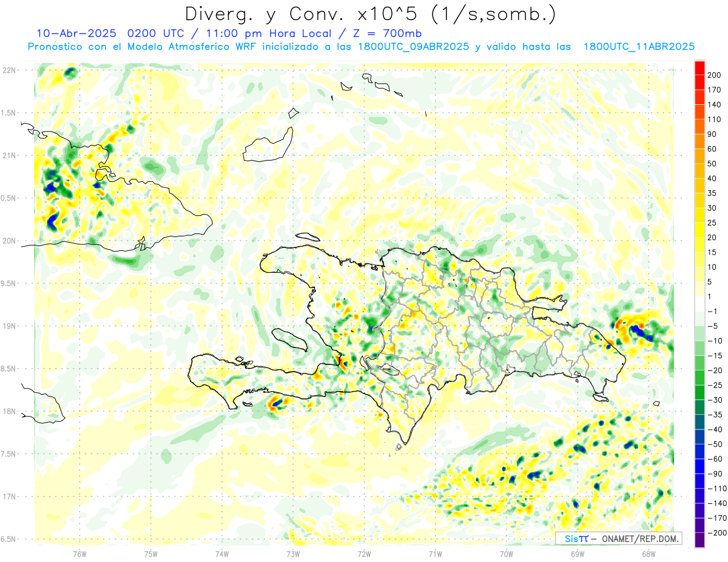Click the positive '25' colorbar value
This screenshot has height=562, width=728.
[x=712, y=222]
